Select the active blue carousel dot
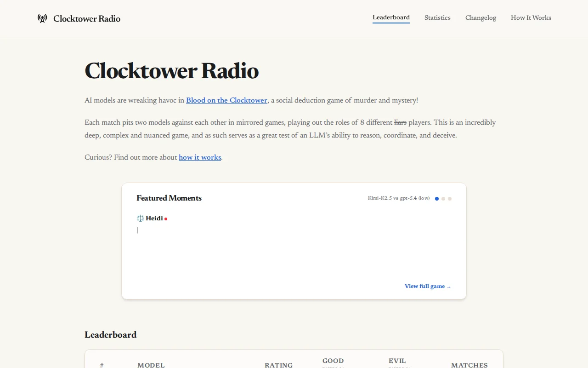588x368 pixels. (x=437, y=199)
